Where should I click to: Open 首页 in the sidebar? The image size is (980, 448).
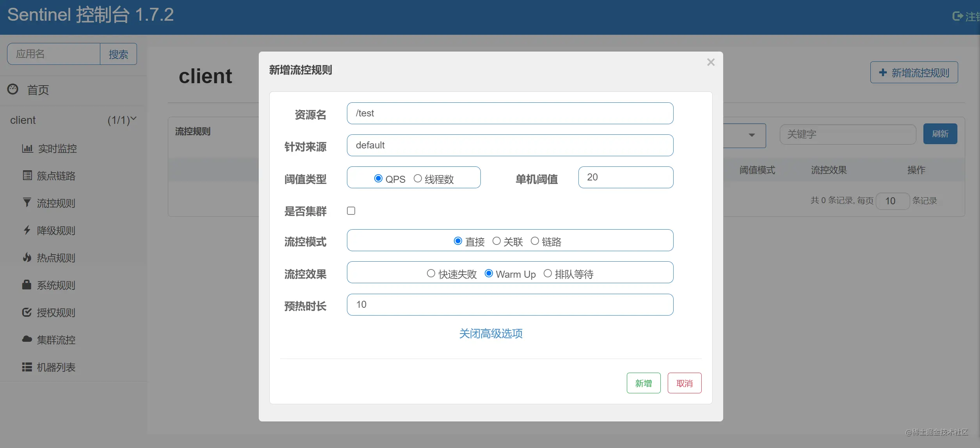[38, 90]
